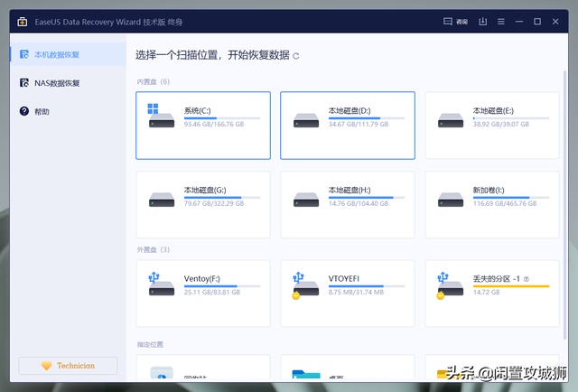Click the 本地磁盘(E:) drive name text
Screen dimensions: 578x392
[493, 110]
